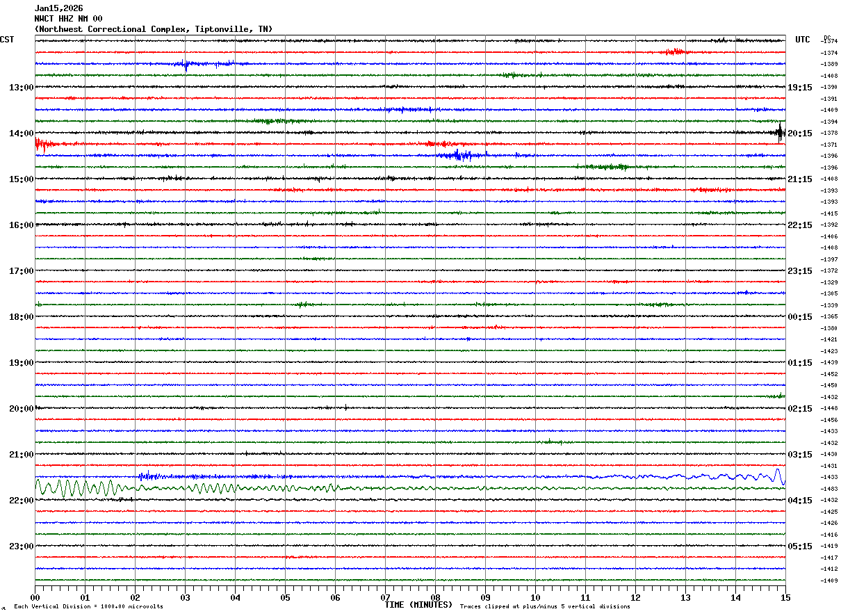
Task: Click the 05:15 UTC time label
Action: (799, 546)
